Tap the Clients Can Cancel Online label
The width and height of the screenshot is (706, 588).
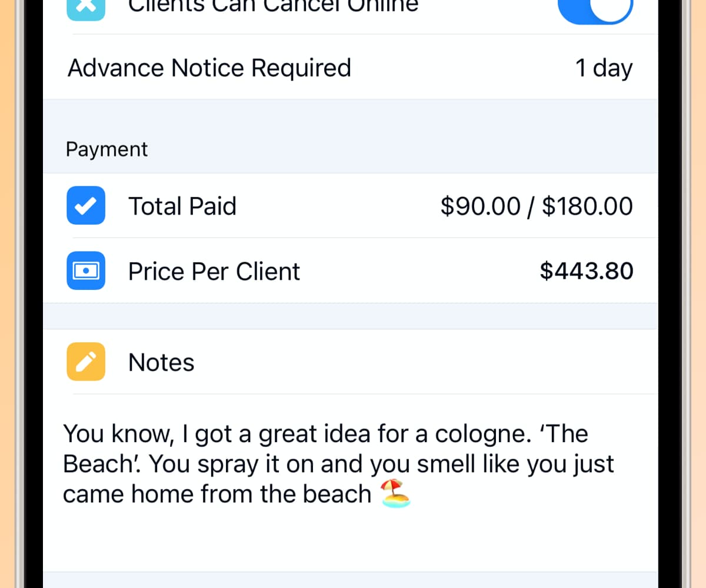pos(273,6)
